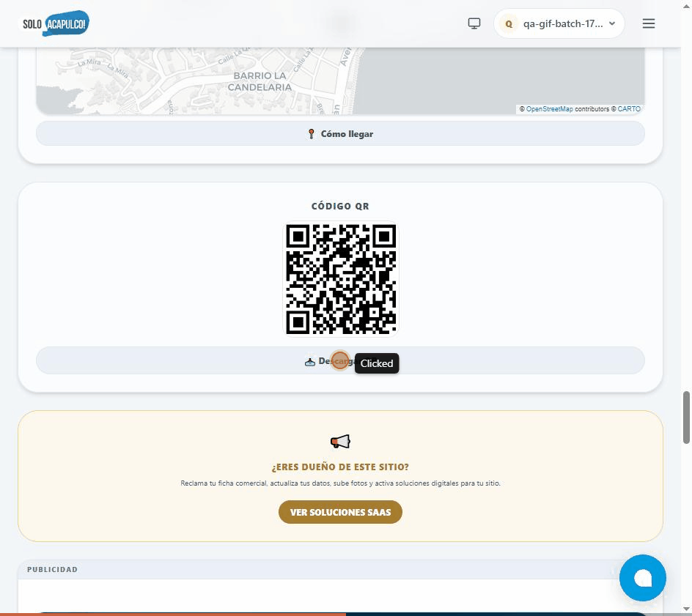Click the page vertical scrollbar thumb
Viewport: 692px width, 616px height.
pyautogui.click(x=686, y=417)
